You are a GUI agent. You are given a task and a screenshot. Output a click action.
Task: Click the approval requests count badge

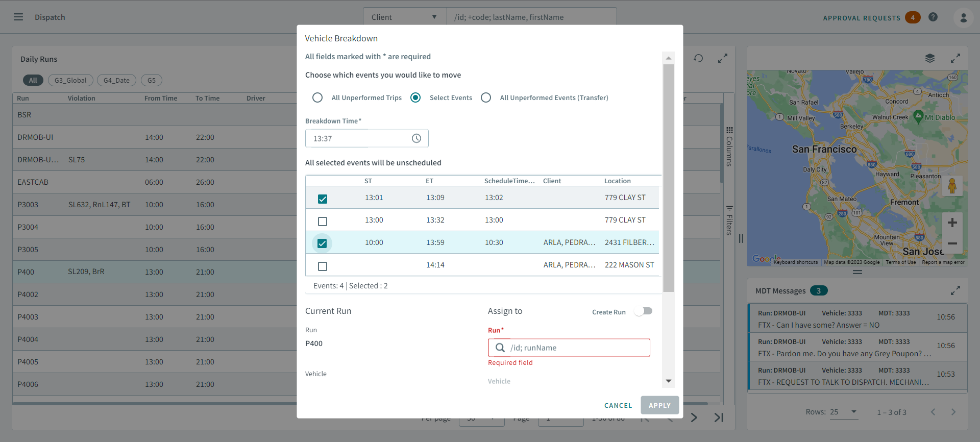pos(913,17)
